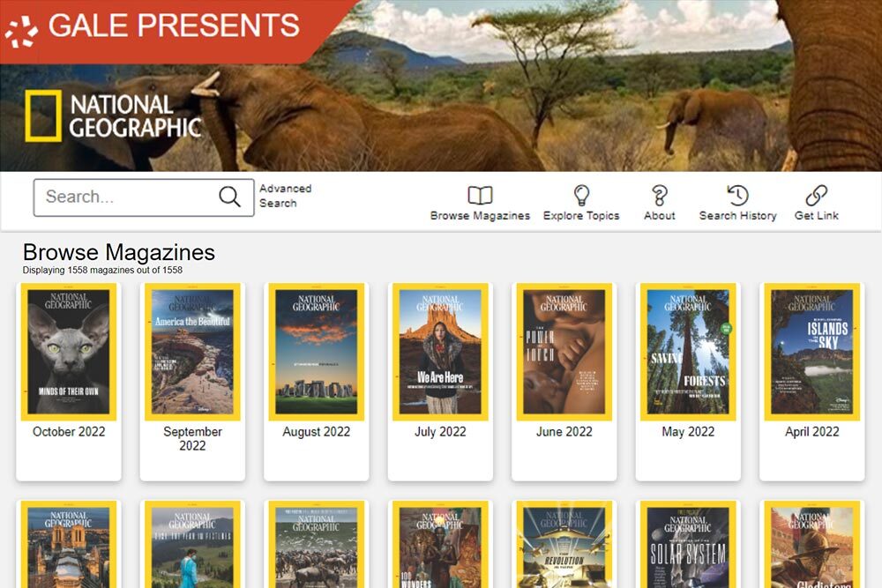Viewport: 882px width, 588px height.
Task: Open the August 2022 Stonehenge cover
Action: 316,352
